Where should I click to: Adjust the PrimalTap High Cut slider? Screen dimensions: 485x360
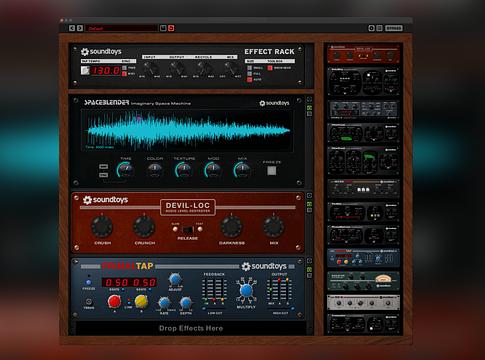(280, 309)
